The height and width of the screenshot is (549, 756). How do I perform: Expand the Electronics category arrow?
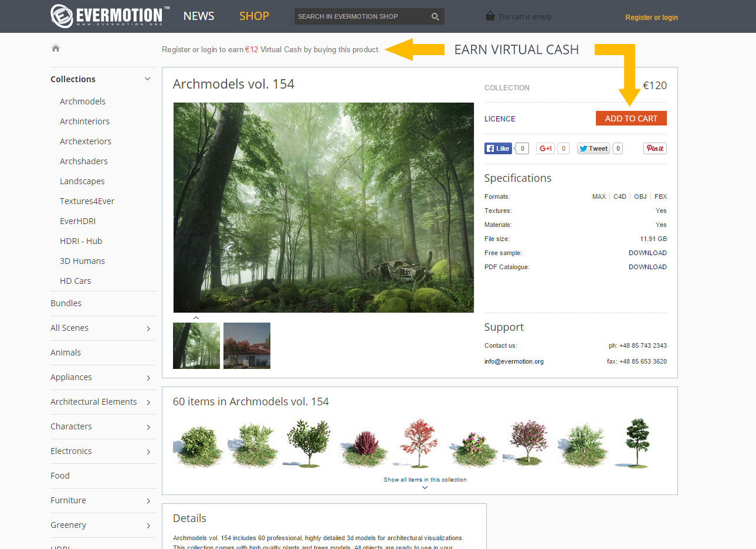tap(148, 452)
